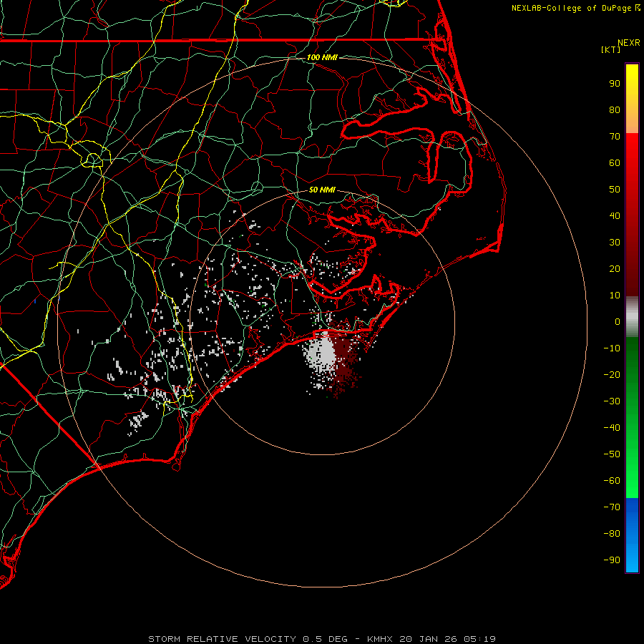Click the NEXR label at top right

tap(629, 43)
